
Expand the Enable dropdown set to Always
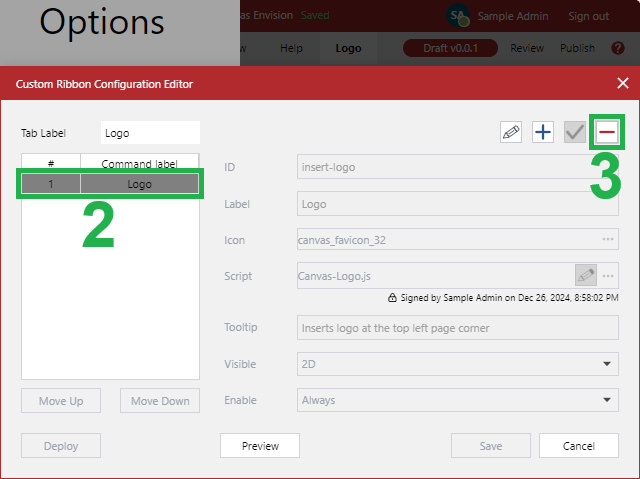click(458, 400)
